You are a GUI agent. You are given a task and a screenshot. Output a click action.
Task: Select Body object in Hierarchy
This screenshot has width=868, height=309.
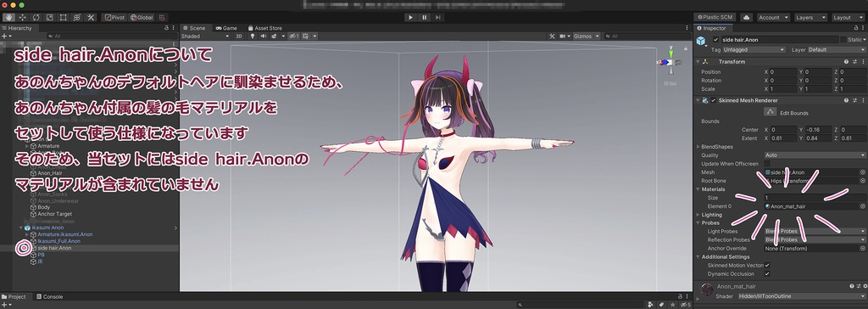pyautogui.click(x=41, y=207)
